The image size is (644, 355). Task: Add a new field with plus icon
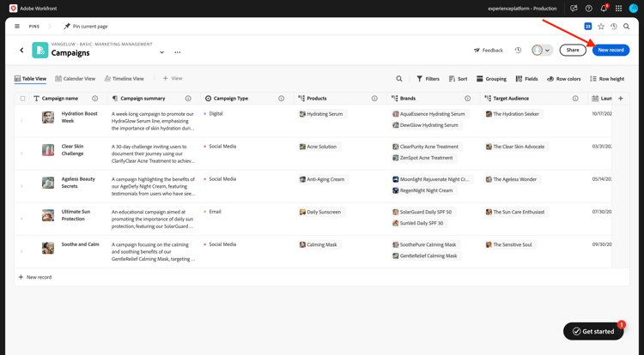tap(621, 99)
